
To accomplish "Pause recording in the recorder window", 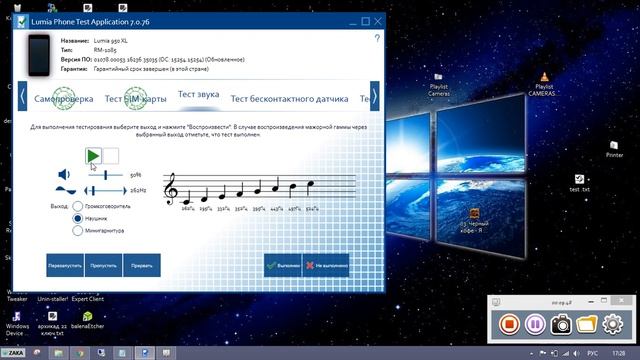I will click(535, 324).
